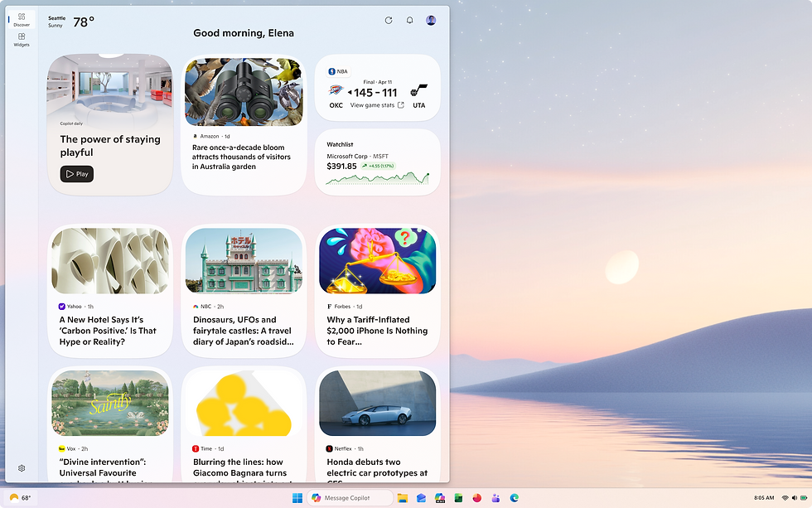Open the red circular app in taskbar
This screenshot has width=812, height=508.
477,498
